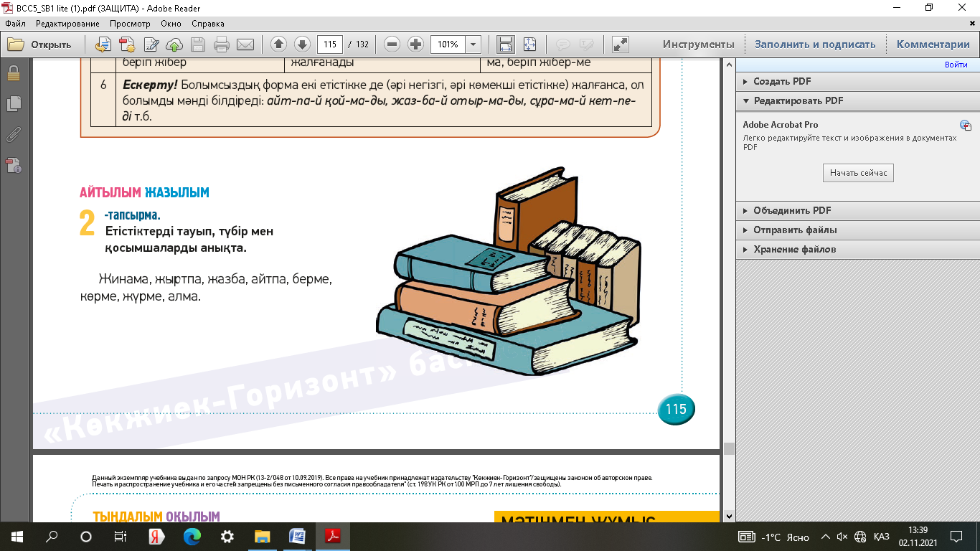980x551 pixels.
Task: Zoom in with the plus button
Action: pos(415,44)
